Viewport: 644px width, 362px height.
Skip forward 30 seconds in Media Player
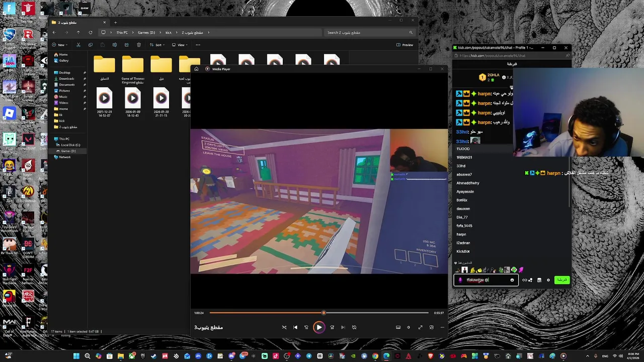332,327
